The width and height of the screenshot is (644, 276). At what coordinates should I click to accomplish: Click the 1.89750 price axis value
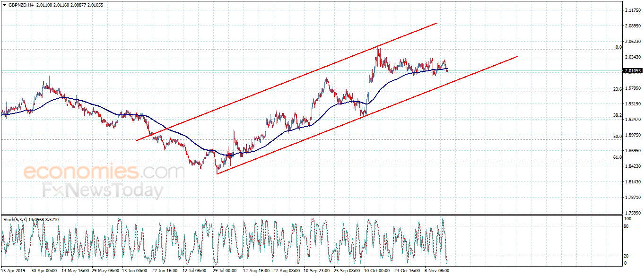(633, 135)
